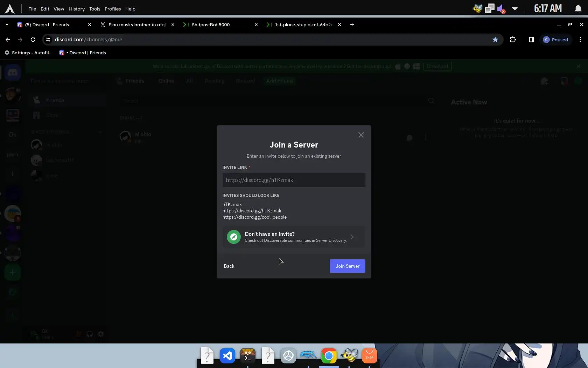The image size is (588, 368).
Task: Open the Settings - Autofill bookmark
Action: click(x=28, y=53)
